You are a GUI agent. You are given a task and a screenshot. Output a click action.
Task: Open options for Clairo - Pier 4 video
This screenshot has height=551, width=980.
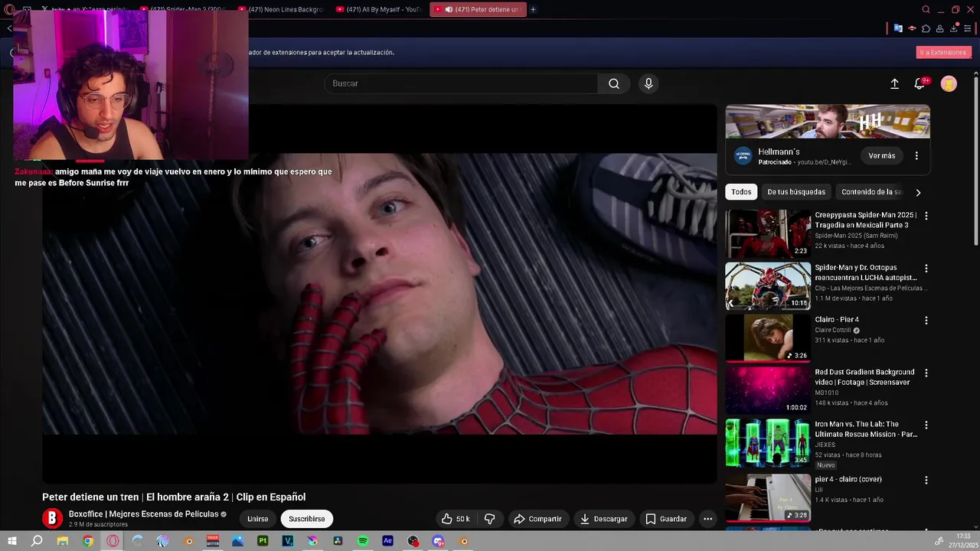(926, 321)
